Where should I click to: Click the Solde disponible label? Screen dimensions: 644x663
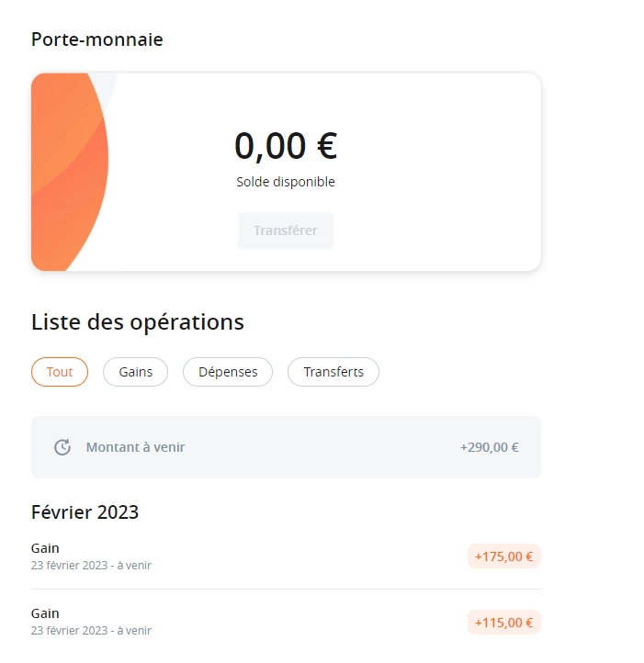coord(286,182)
